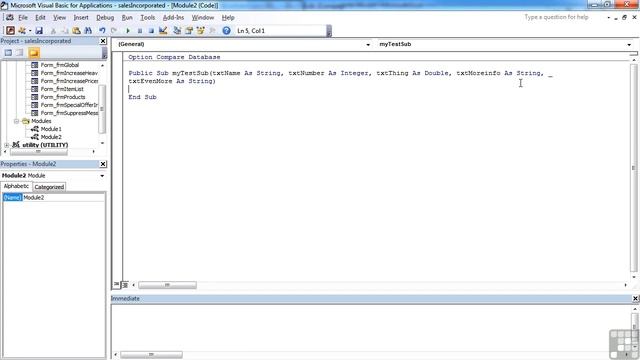Switch to the Alphabetic properties tab
Screen dimensions: 640x360
(16, 186)
